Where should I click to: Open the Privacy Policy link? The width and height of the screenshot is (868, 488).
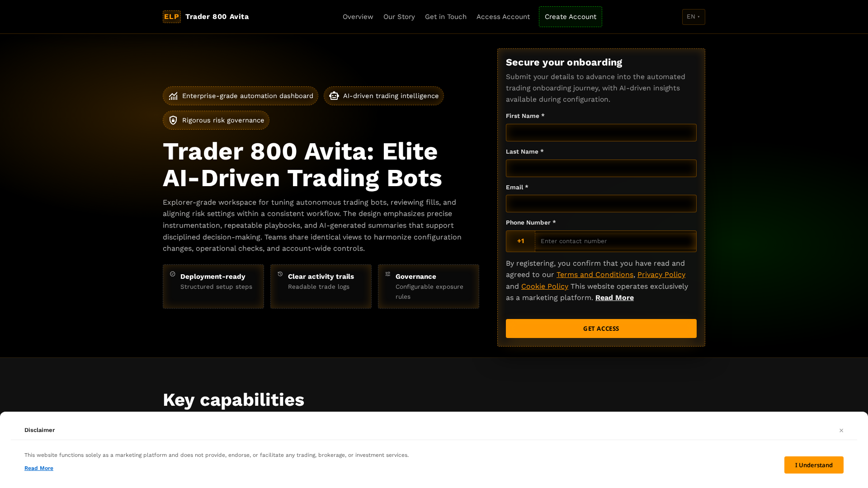tap(661, 274)
